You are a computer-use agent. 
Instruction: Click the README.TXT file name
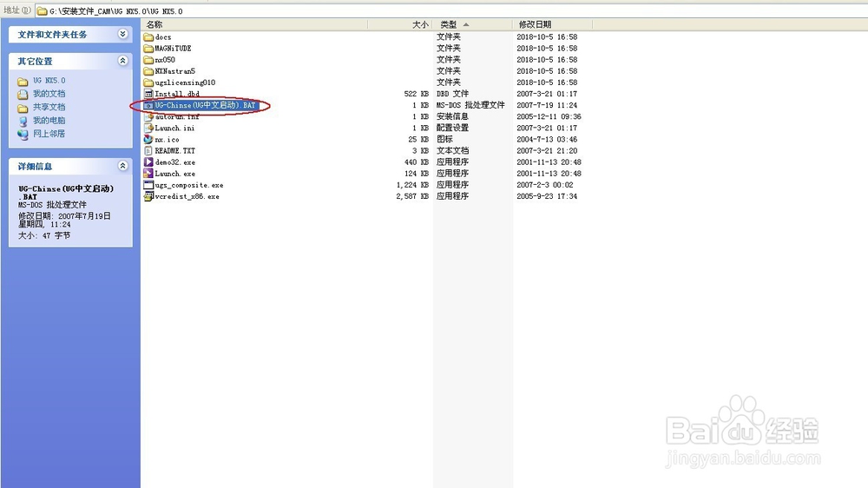pos(175,151)
